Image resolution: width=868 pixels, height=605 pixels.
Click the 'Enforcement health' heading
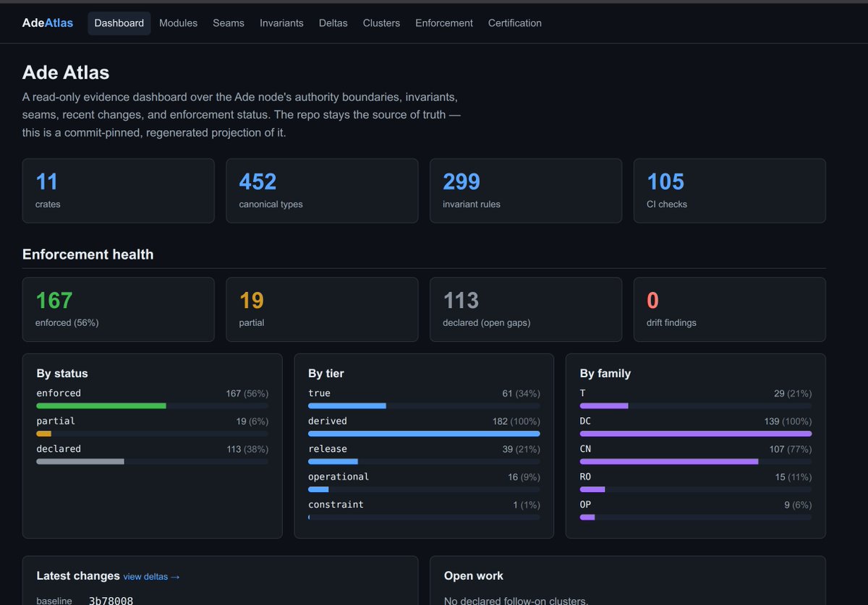pyautogui.click(x=88, y=254)
